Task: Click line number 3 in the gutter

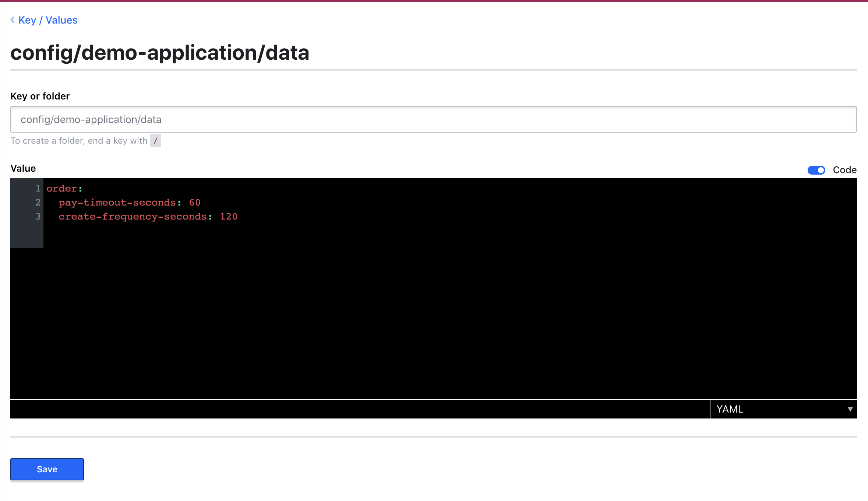Action: click(x=38, y=216)
